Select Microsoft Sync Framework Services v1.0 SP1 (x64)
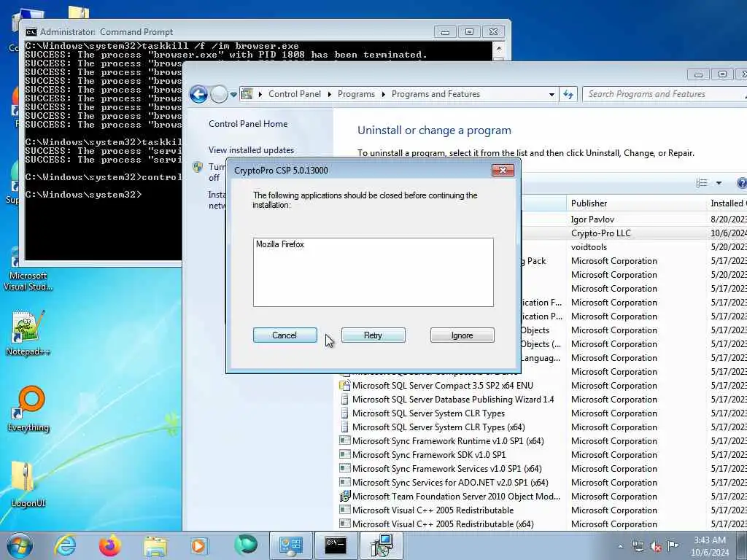Image resolution: width=747 pixels, height=560 pixels. [x=447, y=469]
